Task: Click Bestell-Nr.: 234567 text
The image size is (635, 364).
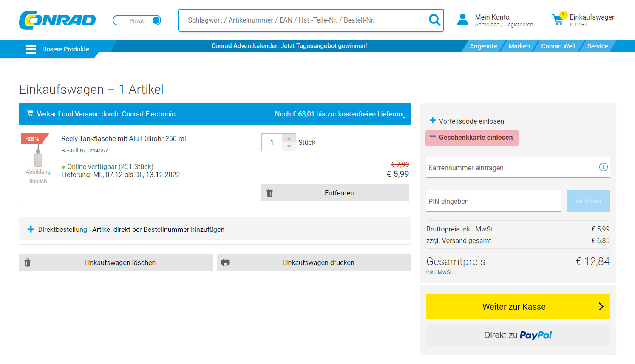Action: (85, 151)
